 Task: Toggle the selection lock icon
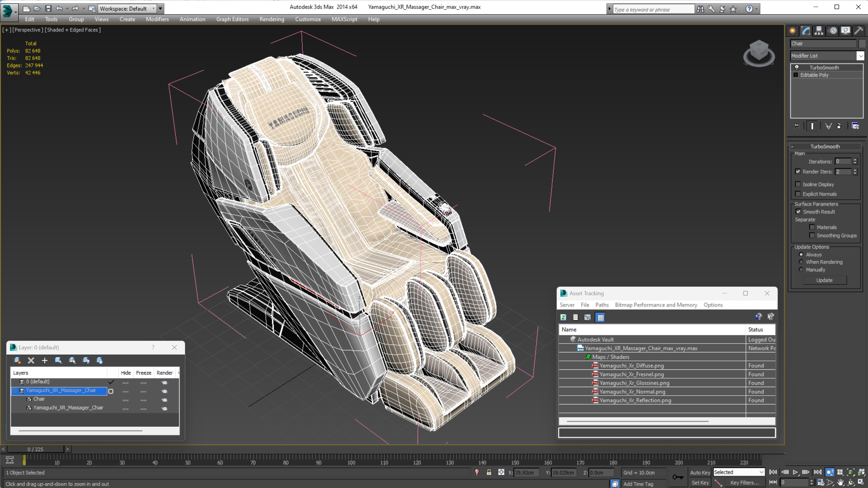click(489, 472)
